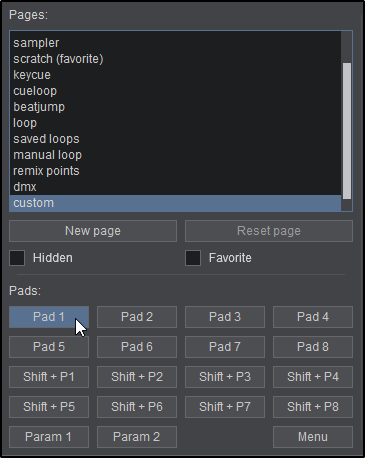
Task: Choose the keycue page entry
Action: [175, 75]
